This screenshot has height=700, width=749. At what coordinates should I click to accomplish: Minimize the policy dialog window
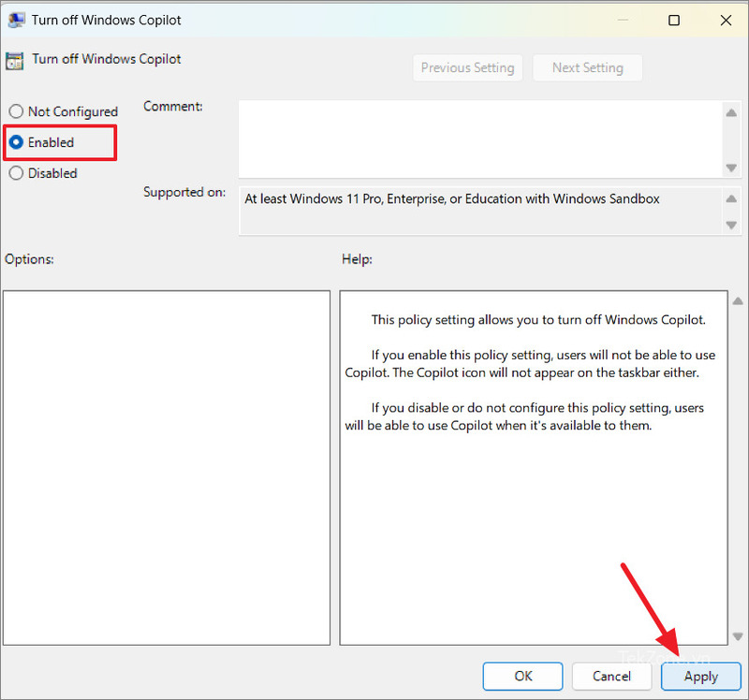pos(623,20)
